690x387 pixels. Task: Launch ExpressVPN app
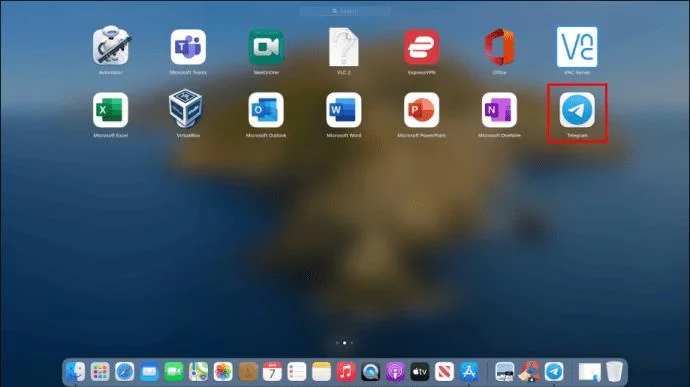click(422, 47)
